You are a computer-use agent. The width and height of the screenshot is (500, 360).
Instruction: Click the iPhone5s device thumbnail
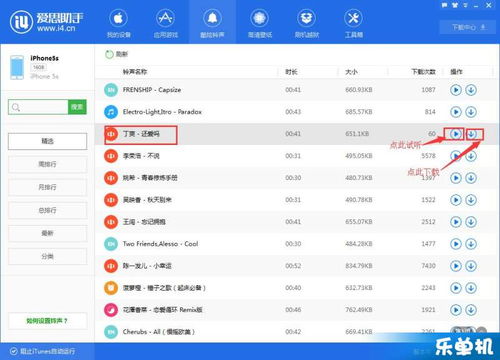[x=17, y=67]
